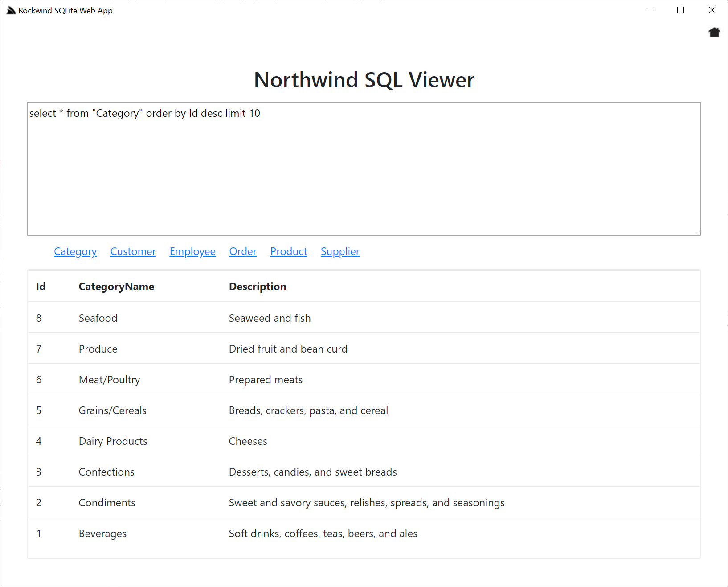Click the Id value 6 in Meat/Poultry row
Viewport: 728px width, 587px height.
tap(39, 380)
